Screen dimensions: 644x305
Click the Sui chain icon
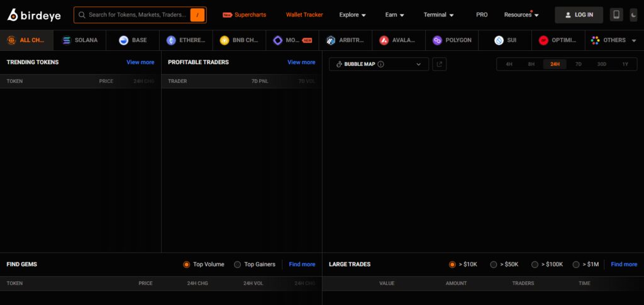click(499, 40)
